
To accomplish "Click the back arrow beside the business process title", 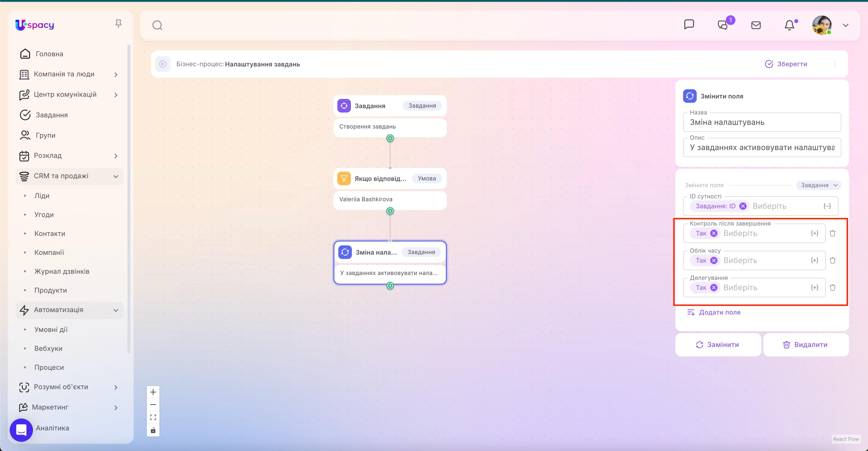I will point(163,64).
